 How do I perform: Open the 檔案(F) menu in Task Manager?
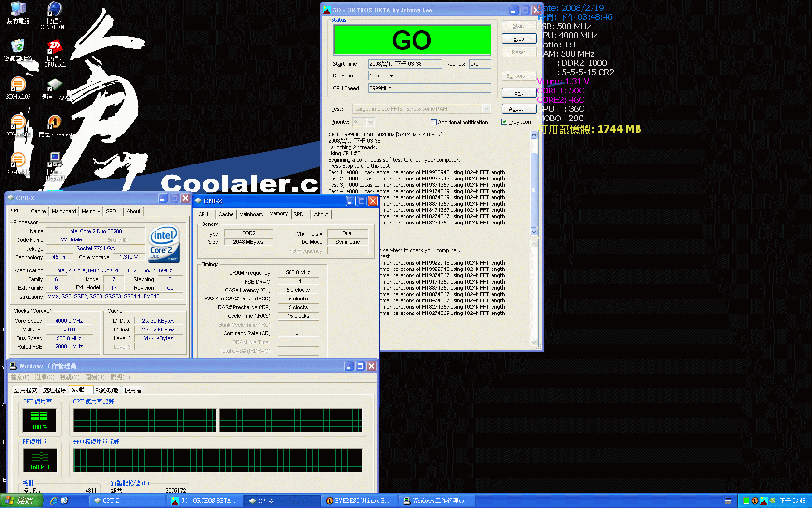point(20,377)
